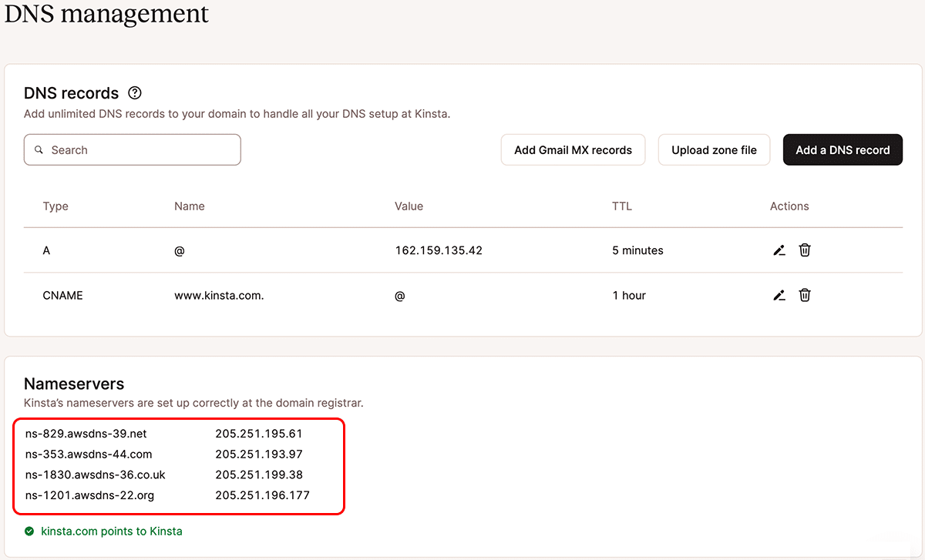Click the magnifier icon in search box
This screenshot has height=560, width=925.
click(39, 150)
